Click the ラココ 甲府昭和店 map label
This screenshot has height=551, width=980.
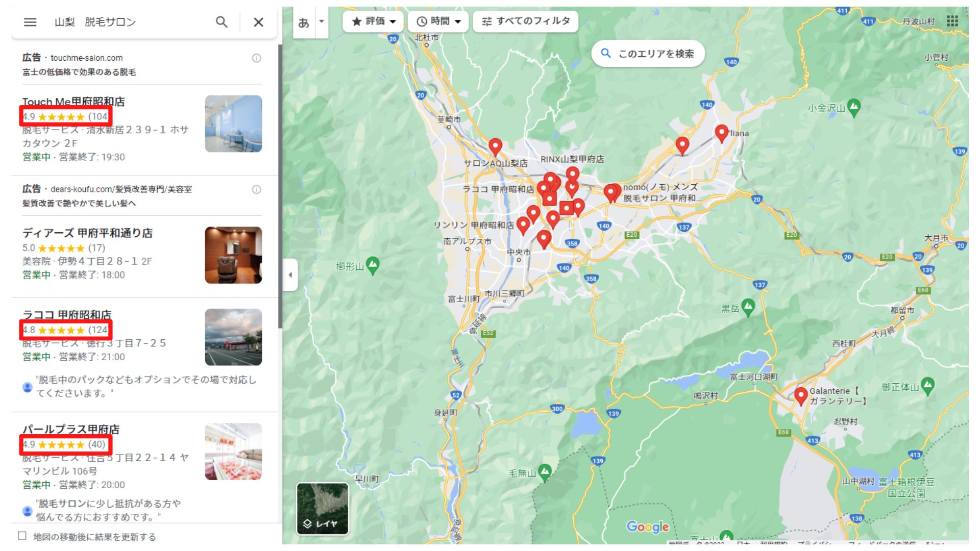coord(498,189)
